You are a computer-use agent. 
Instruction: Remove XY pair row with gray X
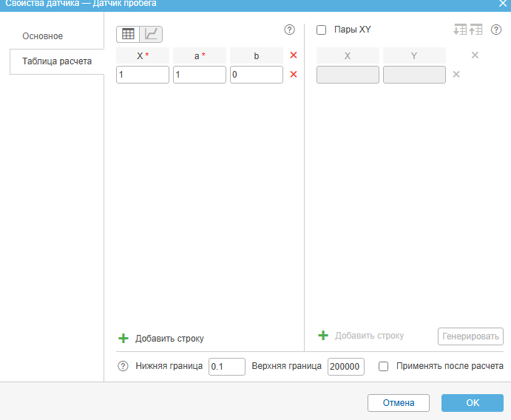pyautogui.click(x=456, y=75)
